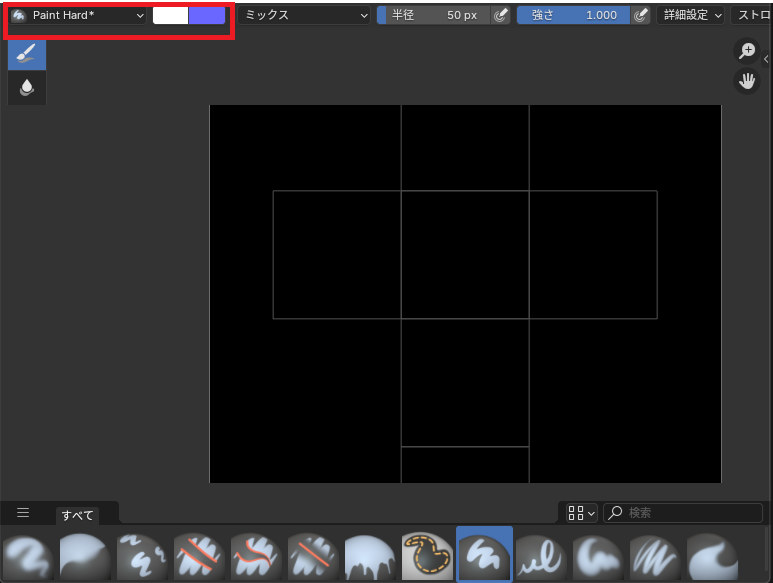Open the asset shelf display settings dropdown
The image size is (773, 583).
click(581, 513)
